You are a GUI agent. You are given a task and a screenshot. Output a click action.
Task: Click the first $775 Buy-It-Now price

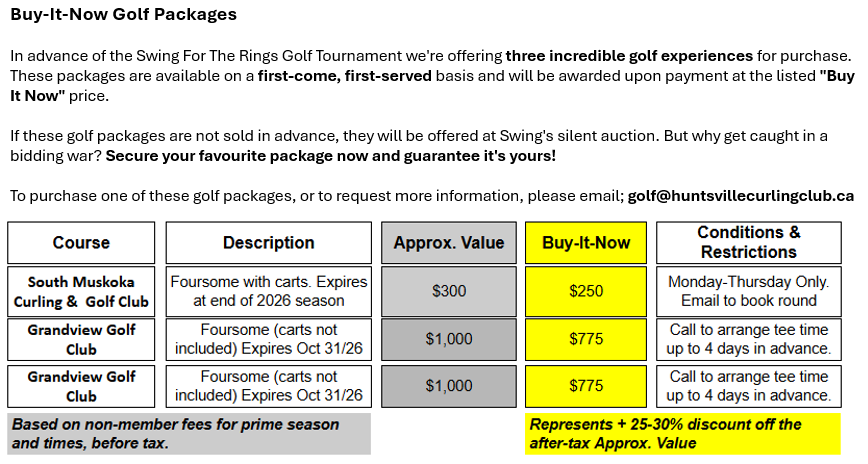coord(586,339)
